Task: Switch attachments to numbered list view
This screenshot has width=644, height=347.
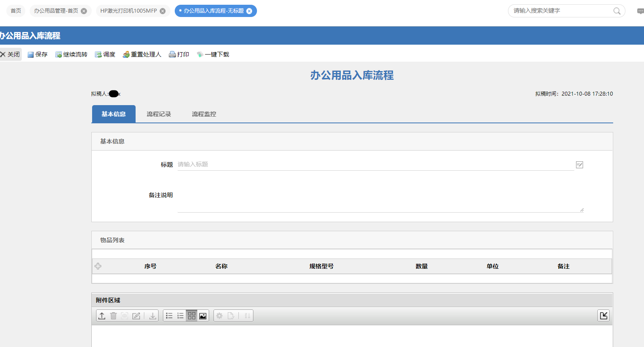Action: click(x=180, y=316)
